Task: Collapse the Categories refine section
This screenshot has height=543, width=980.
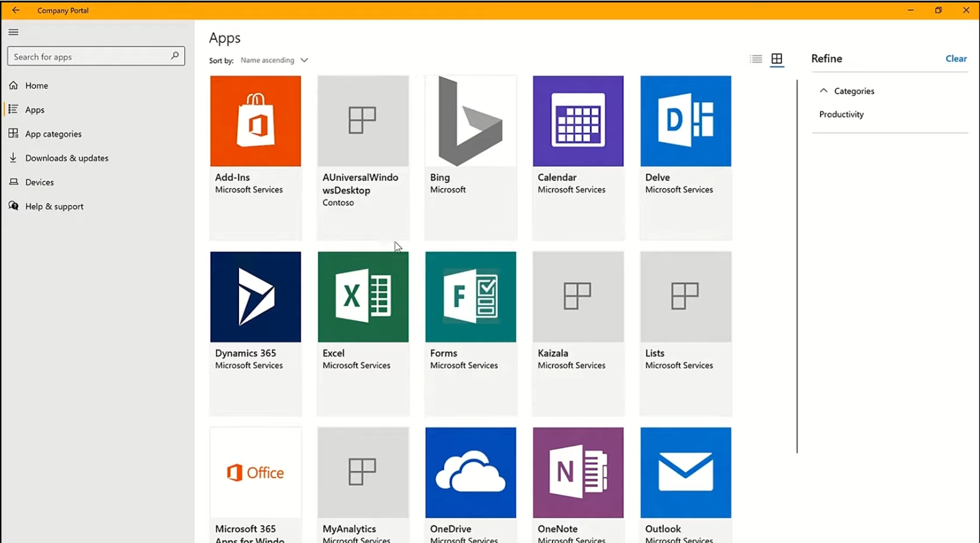Action: point(824,91)
